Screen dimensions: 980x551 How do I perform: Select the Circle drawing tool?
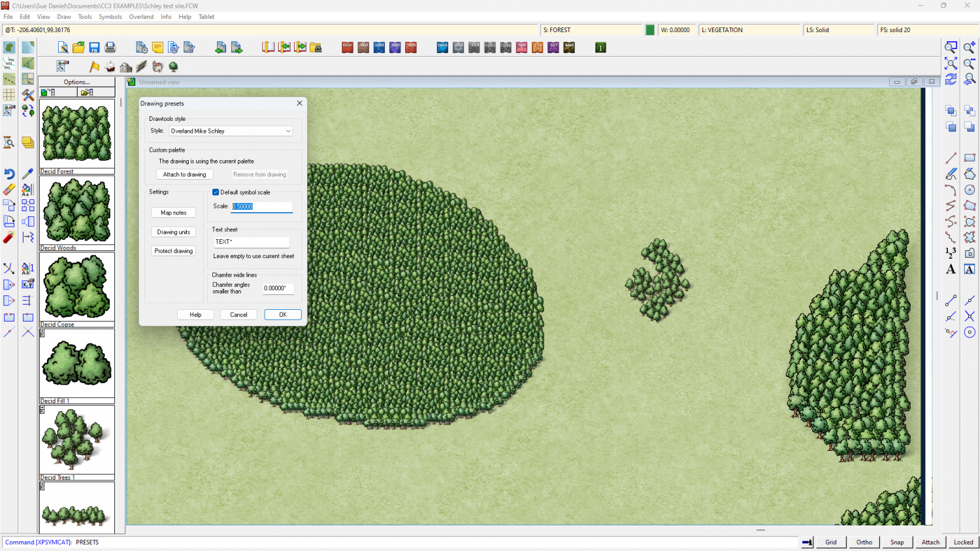[x=970, y=190]
